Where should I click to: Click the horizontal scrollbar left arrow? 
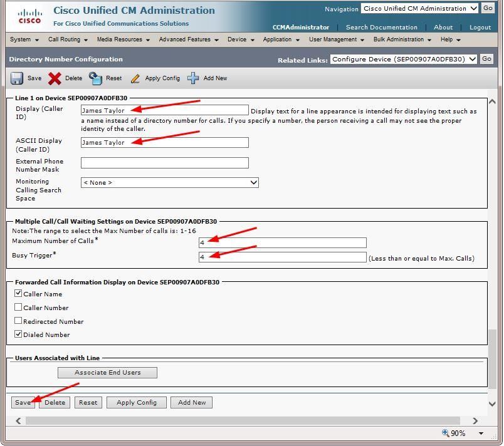point(19,421)
